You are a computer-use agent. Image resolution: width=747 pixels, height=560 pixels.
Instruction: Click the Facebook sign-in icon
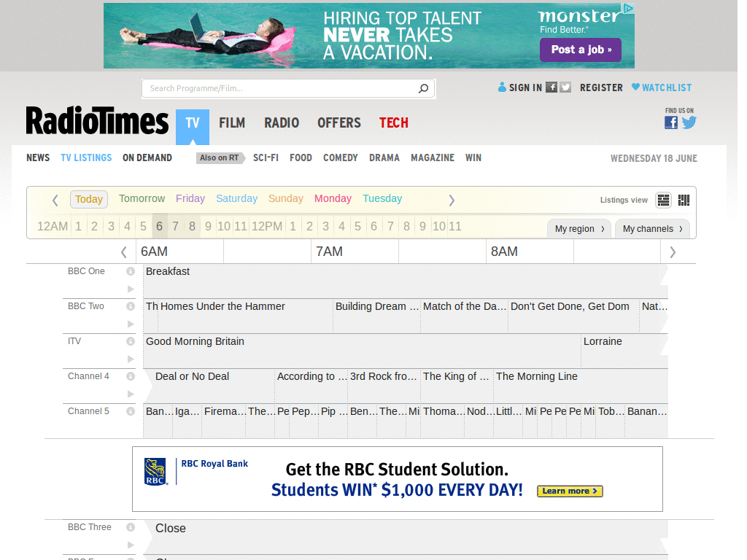551,87
